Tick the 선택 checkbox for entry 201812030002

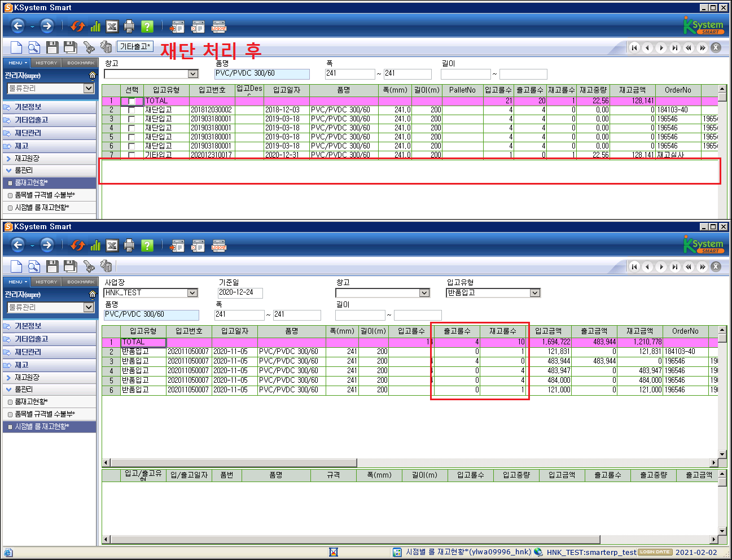132,110
